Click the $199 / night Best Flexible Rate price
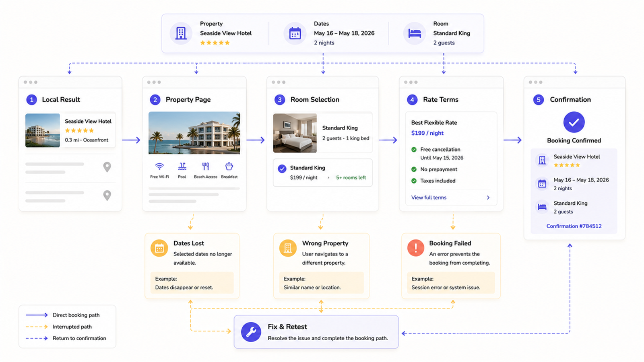Image resolution: width=644 pixels, height=362 pixels. coord(427,133)
